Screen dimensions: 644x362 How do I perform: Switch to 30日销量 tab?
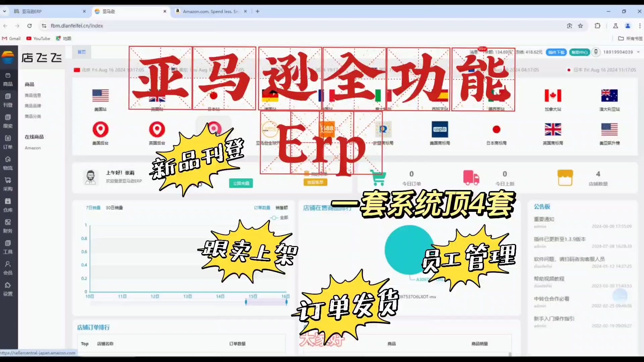click(x=114, y=208)
